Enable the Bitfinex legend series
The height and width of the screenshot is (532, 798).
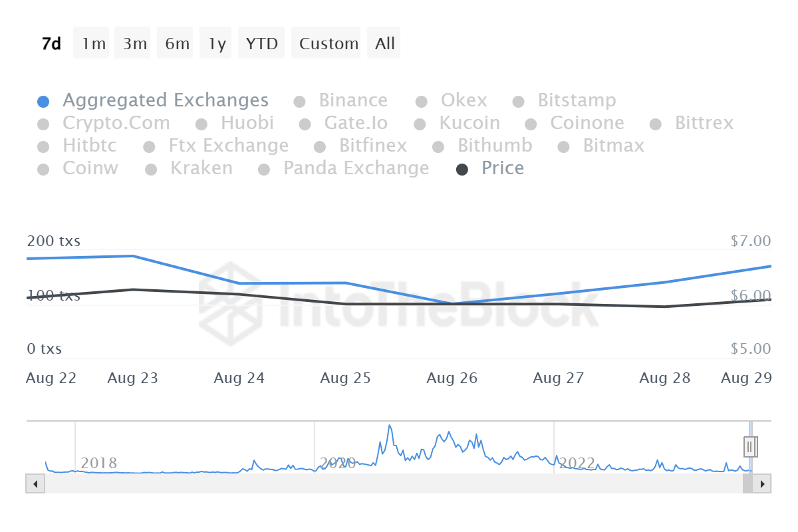pyautogui.click(x=372, y=146)
